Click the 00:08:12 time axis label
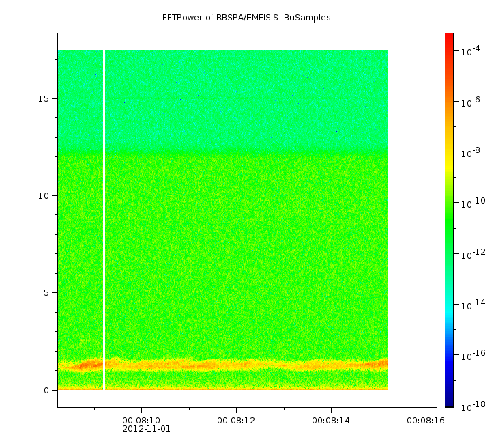The height and width of the screenshot is (448, 494). (236, 420)
